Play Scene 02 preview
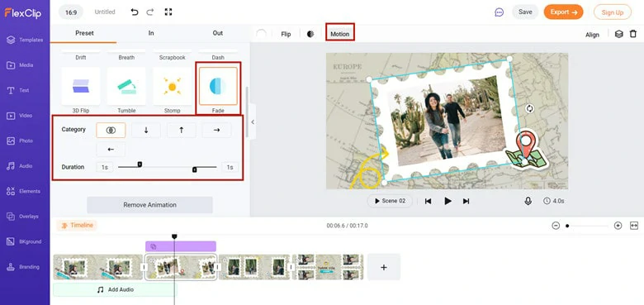 click(390, 201)
